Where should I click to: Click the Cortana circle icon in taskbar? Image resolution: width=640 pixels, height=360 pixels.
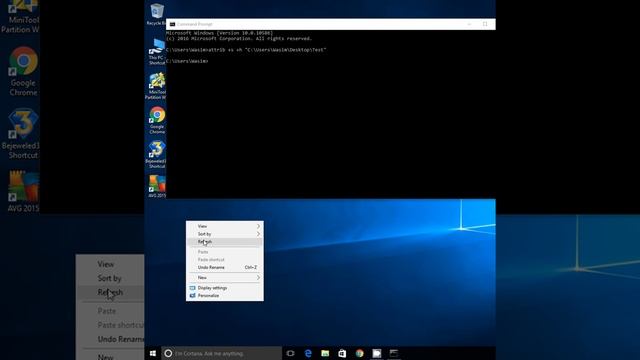pos(168,353)
